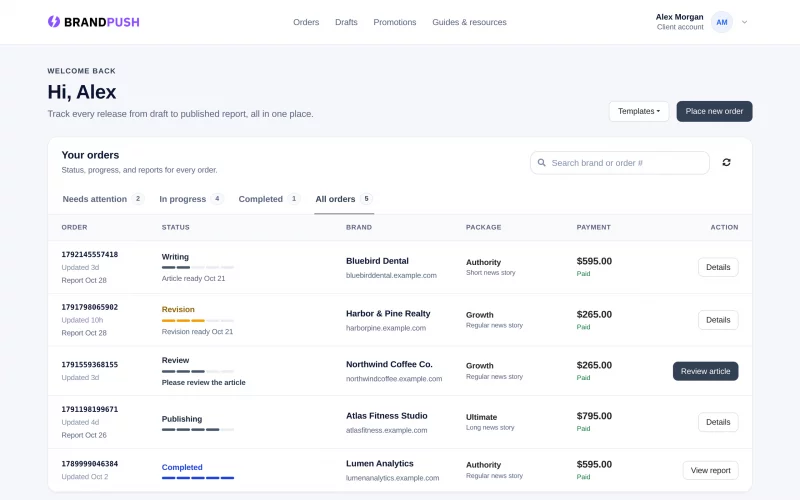Click the $795.00 payment amount

(x=594, y=416)
